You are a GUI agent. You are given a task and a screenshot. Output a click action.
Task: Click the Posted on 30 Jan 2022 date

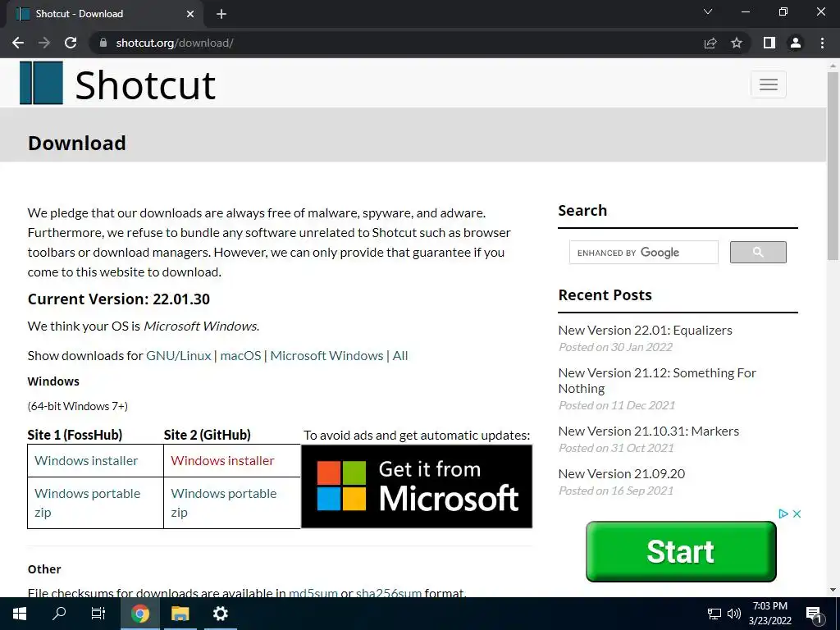[615, 347]
